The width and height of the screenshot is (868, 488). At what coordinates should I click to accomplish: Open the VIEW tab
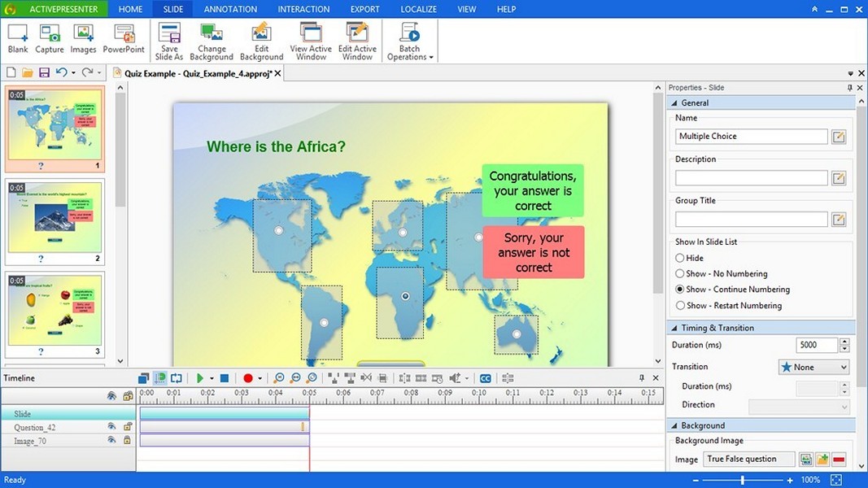point(466,9)
